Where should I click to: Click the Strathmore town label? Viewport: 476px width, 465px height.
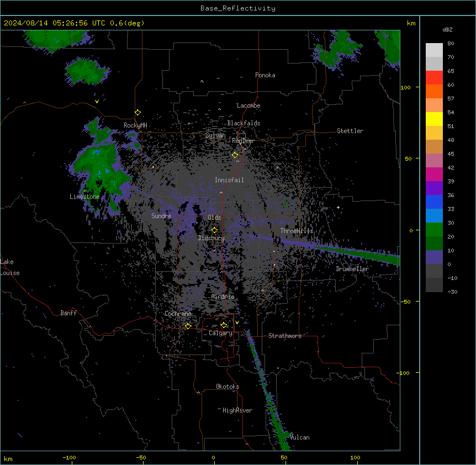point(285,336)
